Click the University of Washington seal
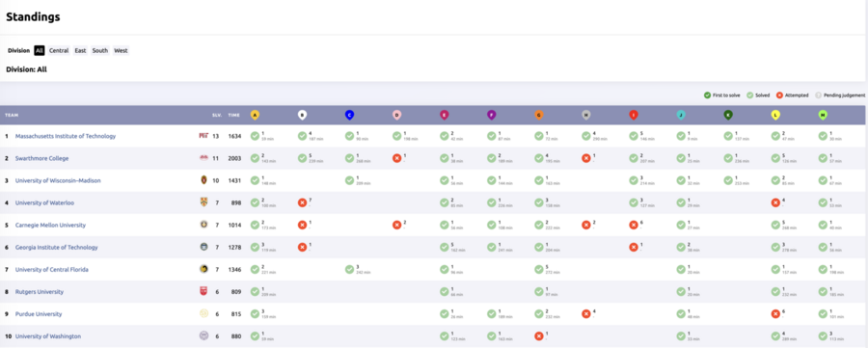868x348 pixels. [203, 335]
